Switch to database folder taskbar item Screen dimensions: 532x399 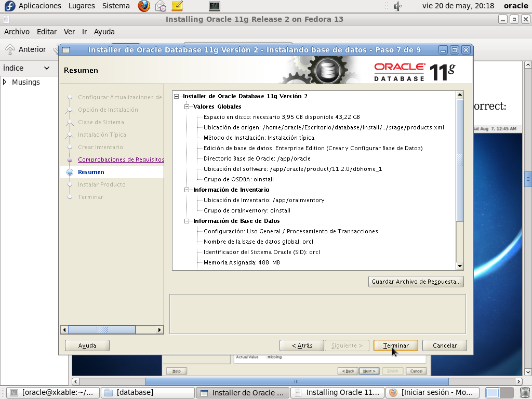click(x=148, y=393)
